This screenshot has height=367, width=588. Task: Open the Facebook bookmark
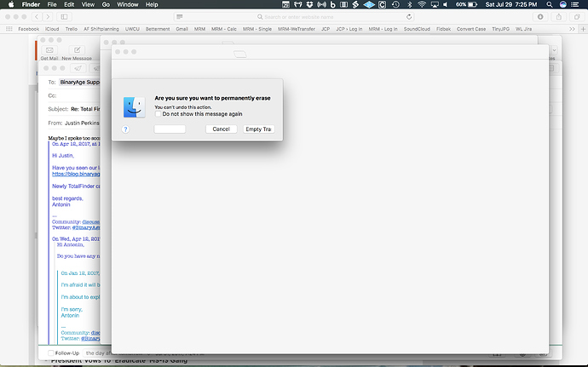[x=28, y=29]
